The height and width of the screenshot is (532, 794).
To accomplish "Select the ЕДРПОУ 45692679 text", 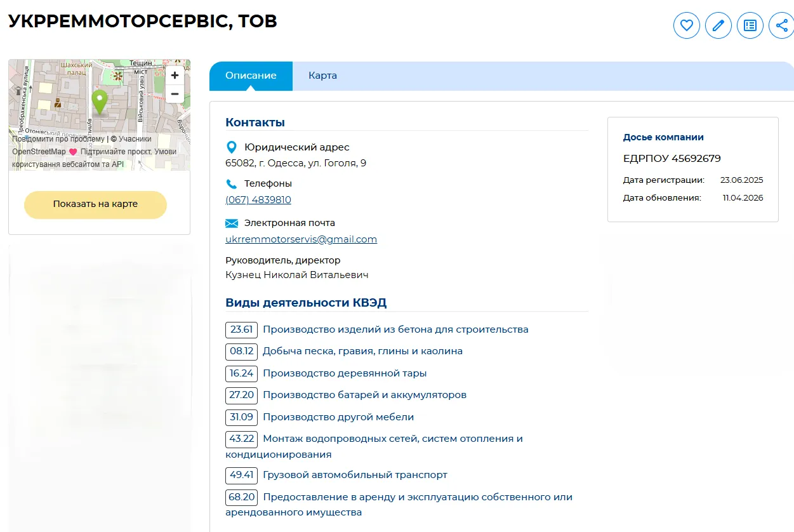I will point(672,159).
